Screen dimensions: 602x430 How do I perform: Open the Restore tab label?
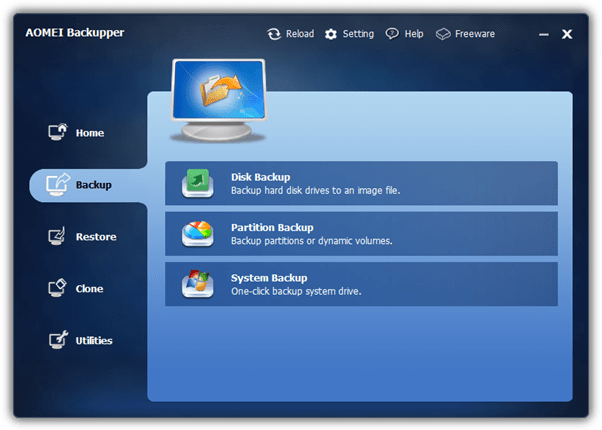tap(96, 237)
